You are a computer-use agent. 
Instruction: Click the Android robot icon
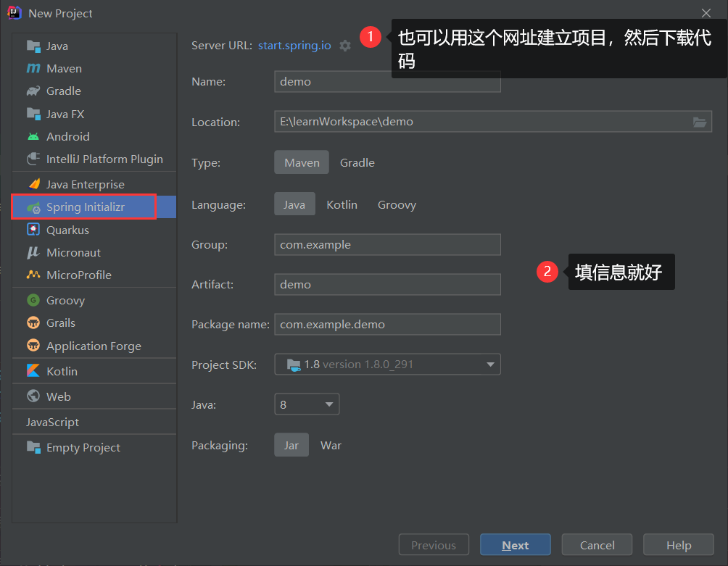33,136
